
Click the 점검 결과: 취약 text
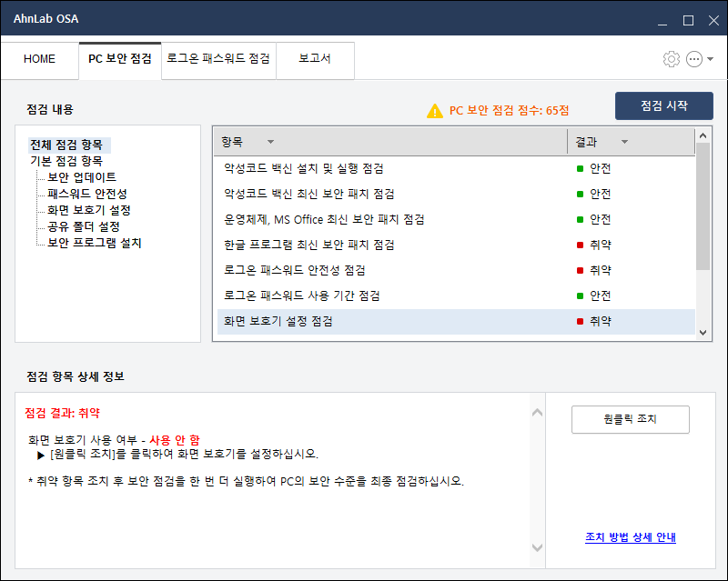(x=62, y=413)
